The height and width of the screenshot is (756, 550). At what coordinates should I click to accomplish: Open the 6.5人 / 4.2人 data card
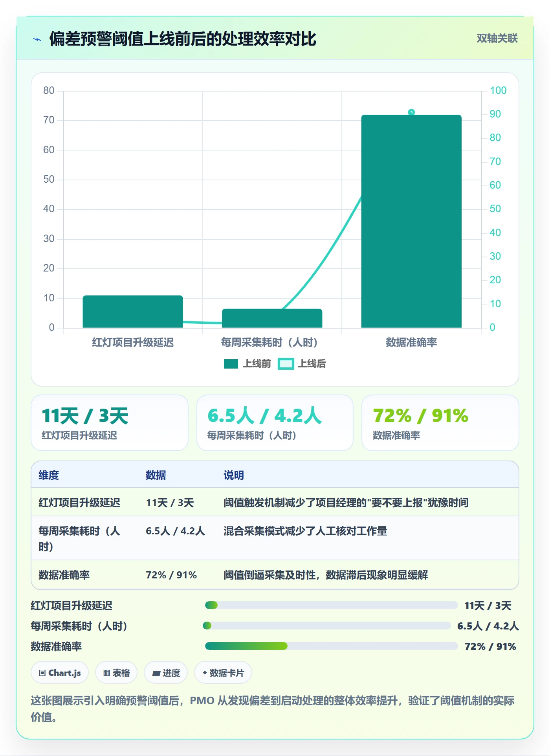[x=275, y=423]
